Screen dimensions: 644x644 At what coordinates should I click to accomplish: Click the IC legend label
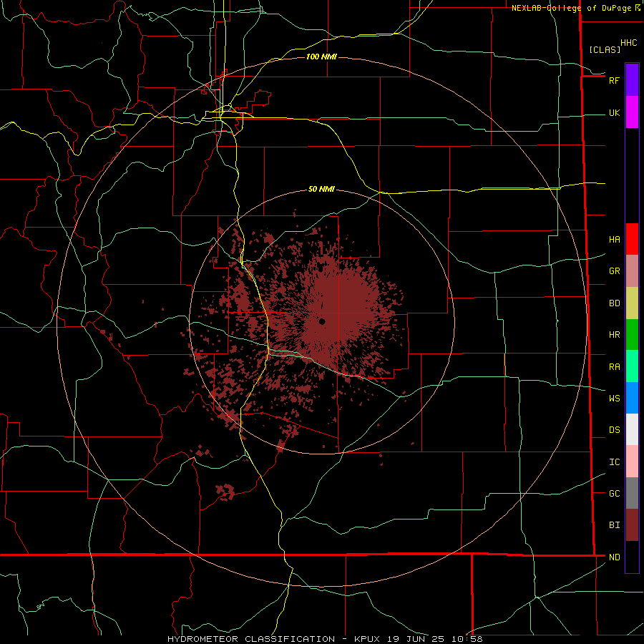pyautogui.click(x=614, y=462)
